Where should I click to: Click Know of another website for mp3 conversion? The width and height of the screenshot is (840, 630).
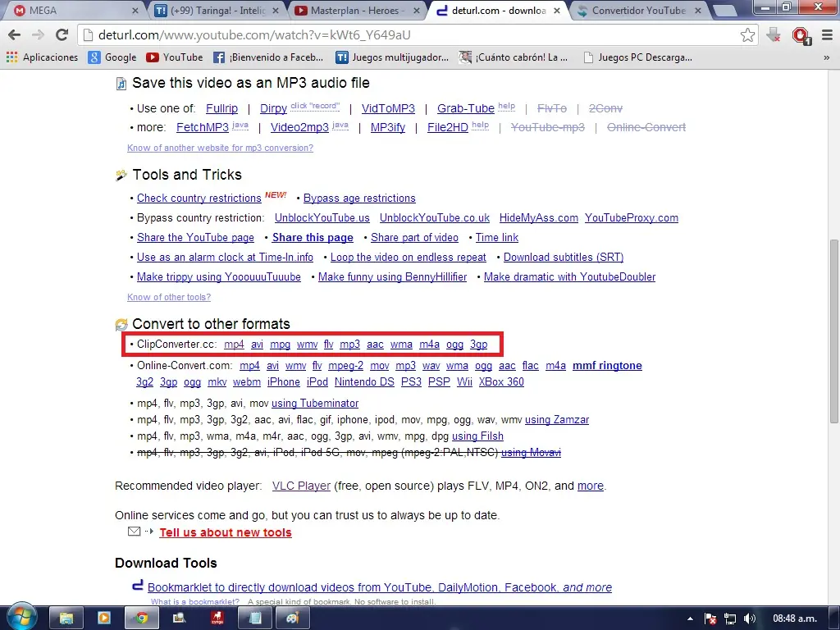click(220, 148)
